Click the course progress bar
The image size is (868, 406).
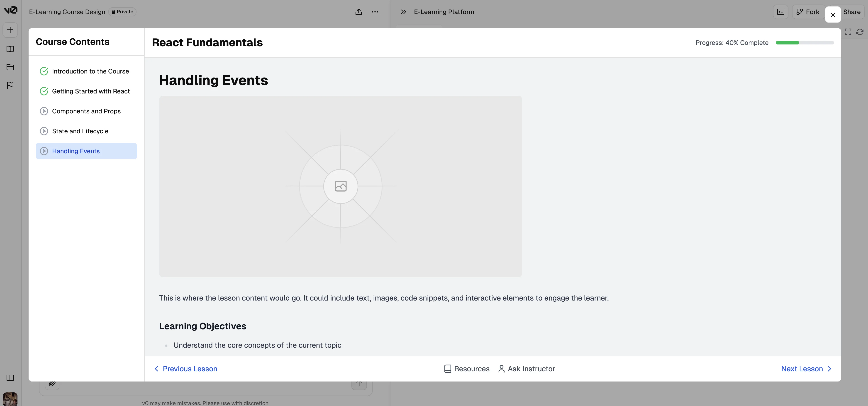tap(804, 43)
